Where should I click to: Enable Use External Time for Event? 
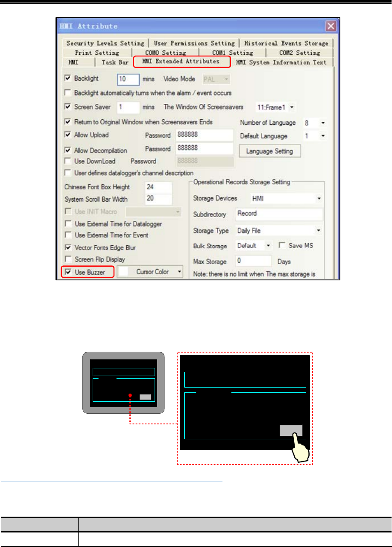coord(67,235)
